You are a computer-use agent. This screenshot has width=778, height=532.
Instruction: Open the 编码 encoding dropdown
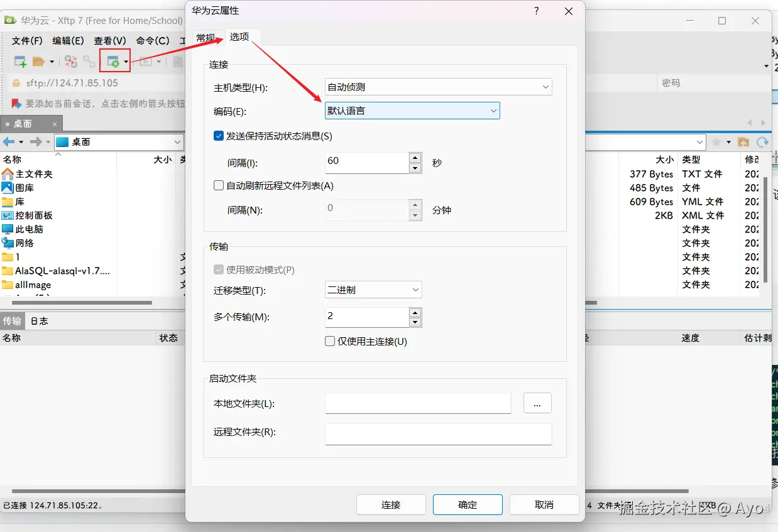click(493, 111)
